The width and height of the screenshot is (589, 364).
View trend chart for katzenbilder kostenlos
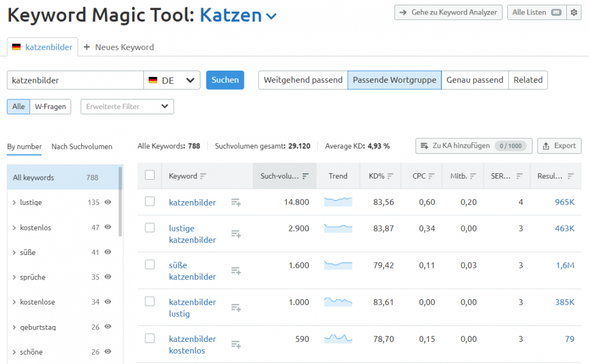(x=338, y=339)
